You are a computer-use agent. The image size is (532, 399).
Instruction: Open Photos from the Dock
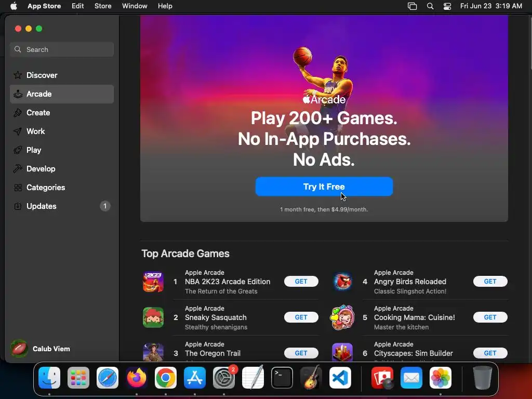pos(441,378)
